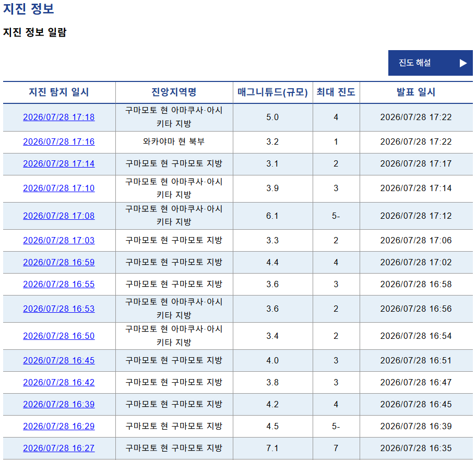This screenshot has height=460, width=476.
Task: Click the 지진 탐지 일시 column header
Action: click(x=59, y=92)
